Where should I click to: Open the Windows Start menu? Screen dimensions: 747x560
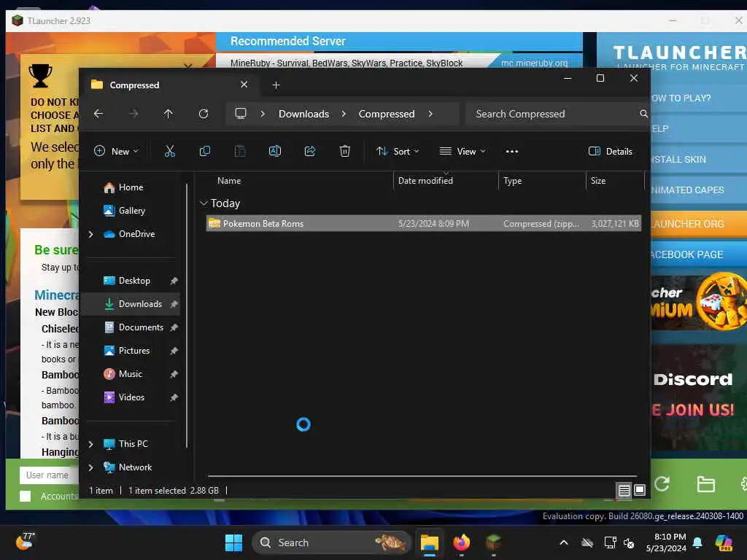[233, 542]
